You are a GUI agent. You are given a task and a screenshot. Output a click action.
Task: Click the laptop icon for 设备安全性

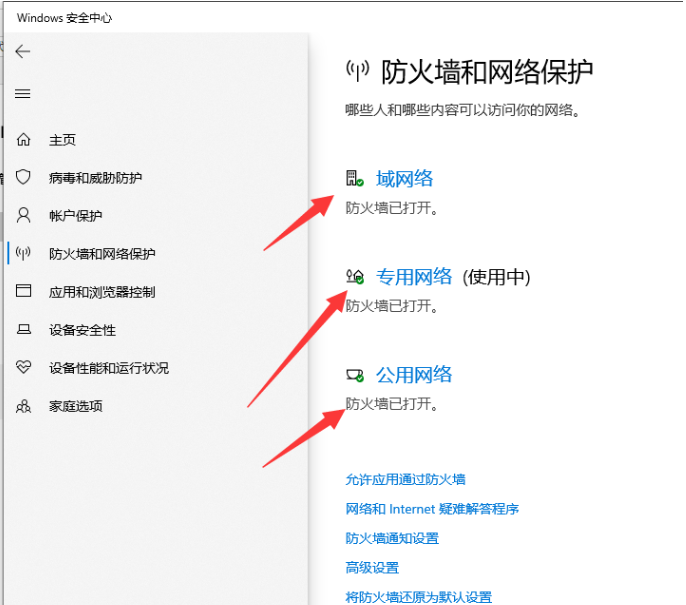(24, 330)
